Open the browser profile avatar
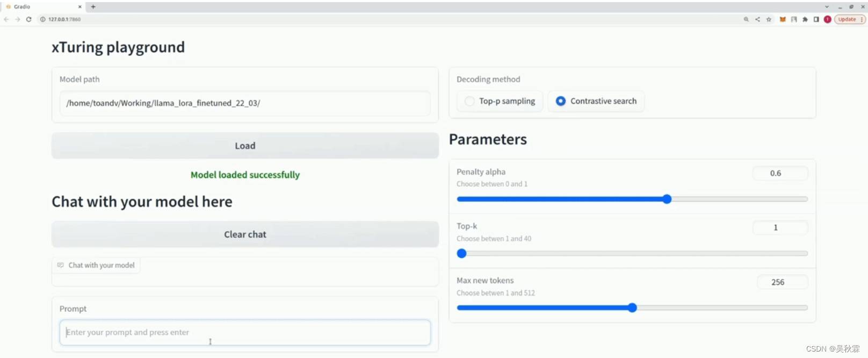This screenshot has height=358, width=868. click(828, 19)
